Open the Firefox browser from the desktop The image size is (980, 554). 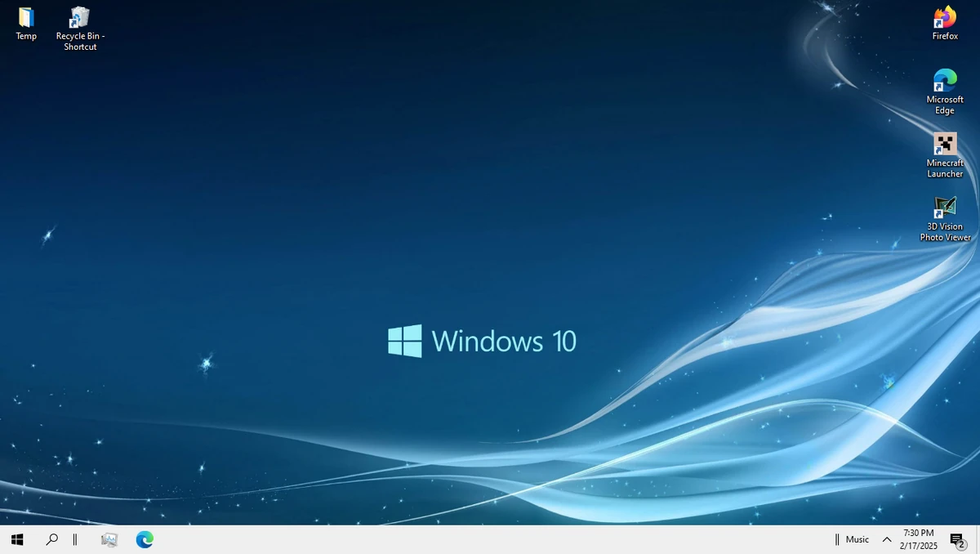coord(945,18)
